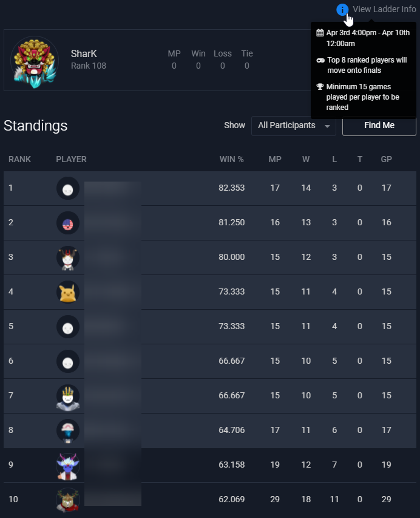The height and width of the screenshot is (518, 420).
Task: Sort standings by WIN % column
Action: tap(231, 159)
